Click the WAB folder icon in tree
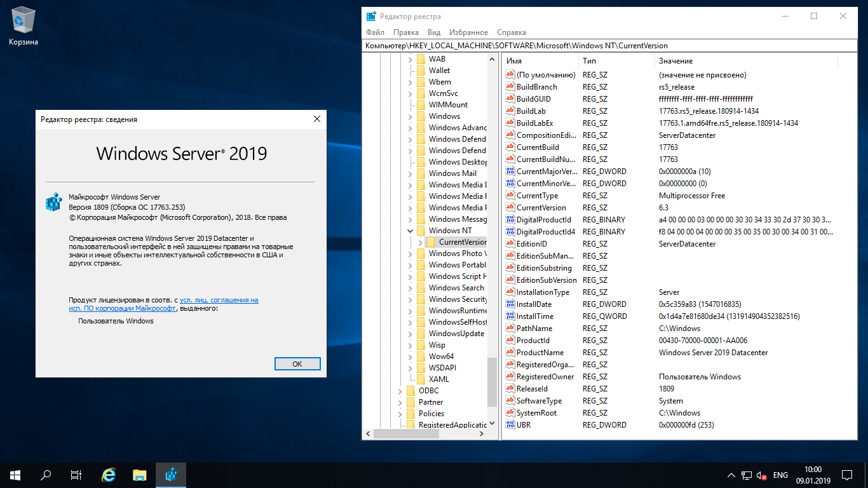868x488 pixels. click(x=421, y=59)
